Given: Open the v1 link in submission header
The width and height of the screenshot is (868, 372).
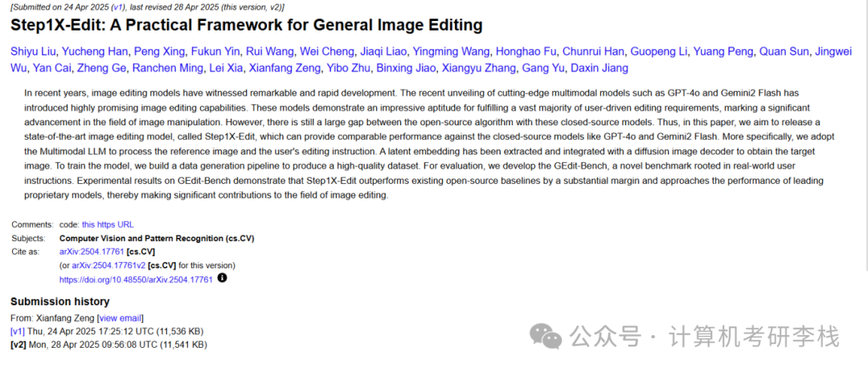Looking at the screenshot, I should (118, 6).
